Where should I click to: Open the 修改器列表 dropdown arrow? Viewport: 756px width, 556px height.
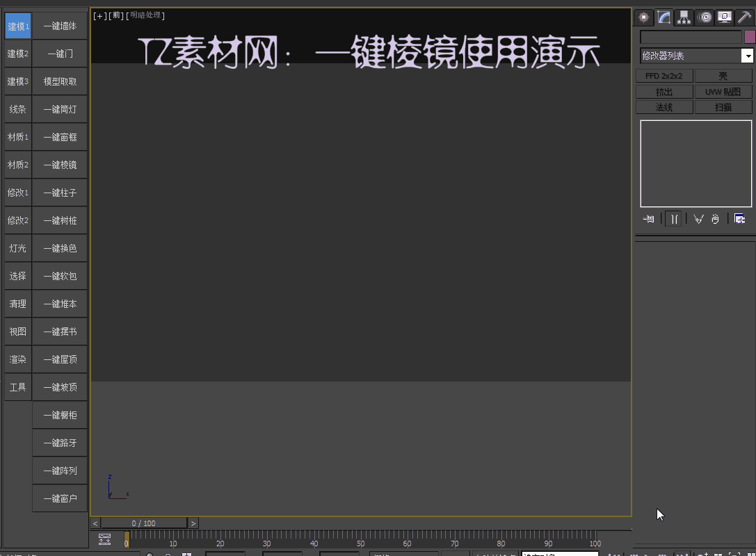coord(748,56)
